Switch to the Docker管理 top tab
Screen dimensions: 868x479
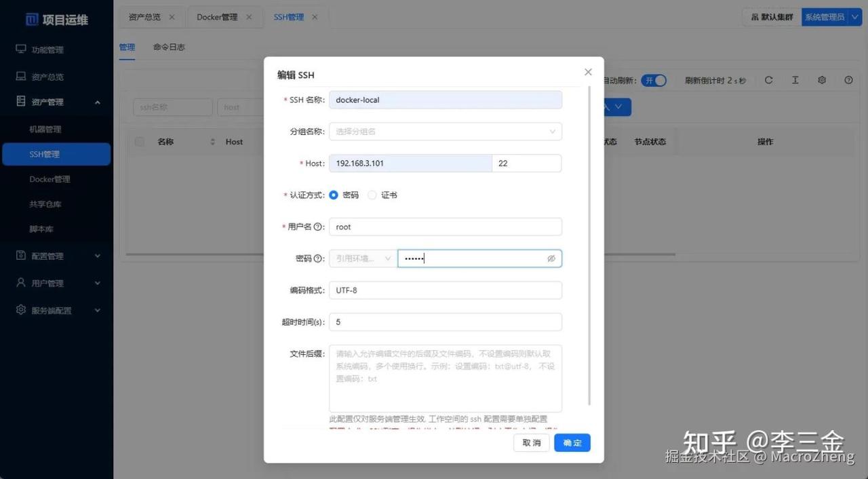(217, 17)
